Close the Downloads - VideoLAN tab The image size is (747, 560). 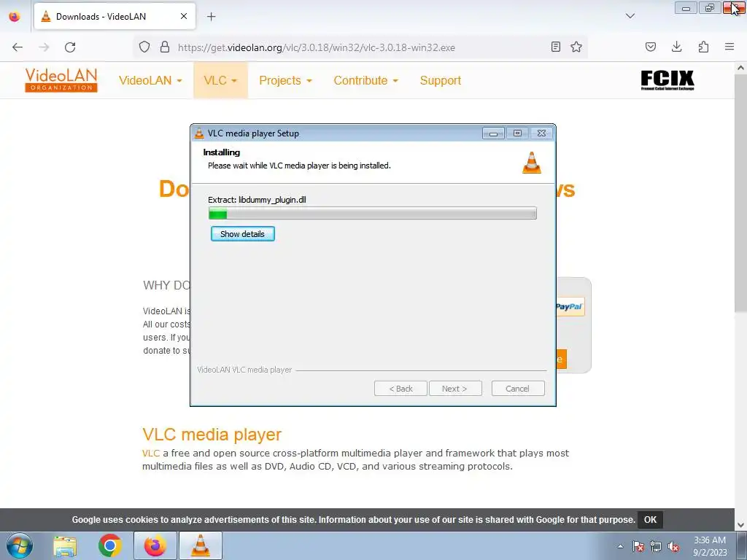tap(184, 16)
